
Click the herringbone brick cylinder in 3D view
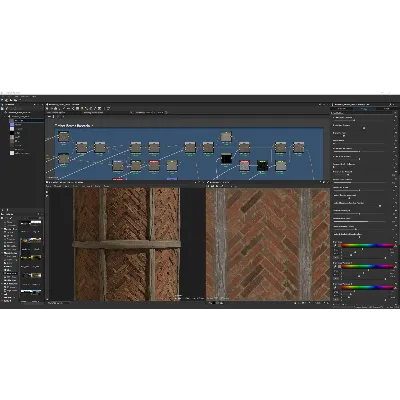(127, 244)
